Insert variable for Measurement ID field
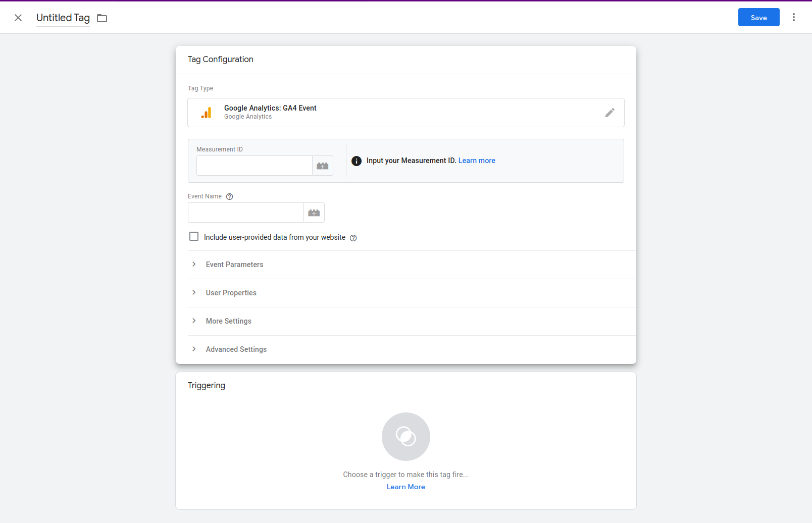Viewport: 812px width, 523px height. coord(323,166)
